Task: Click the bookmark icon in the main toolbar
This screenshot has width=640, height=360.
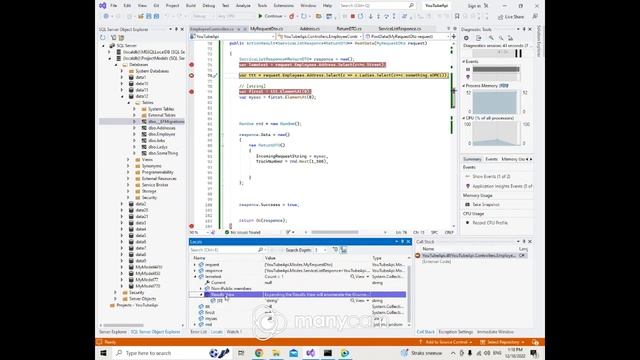Action: tap(457, 16)
